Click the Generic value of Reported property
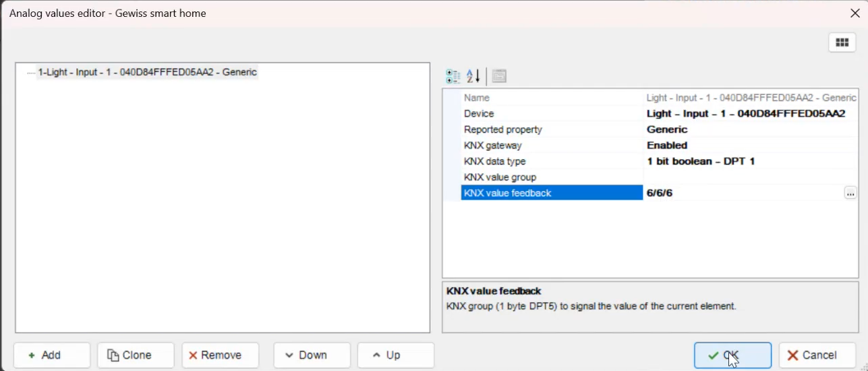 coord(667,130)
